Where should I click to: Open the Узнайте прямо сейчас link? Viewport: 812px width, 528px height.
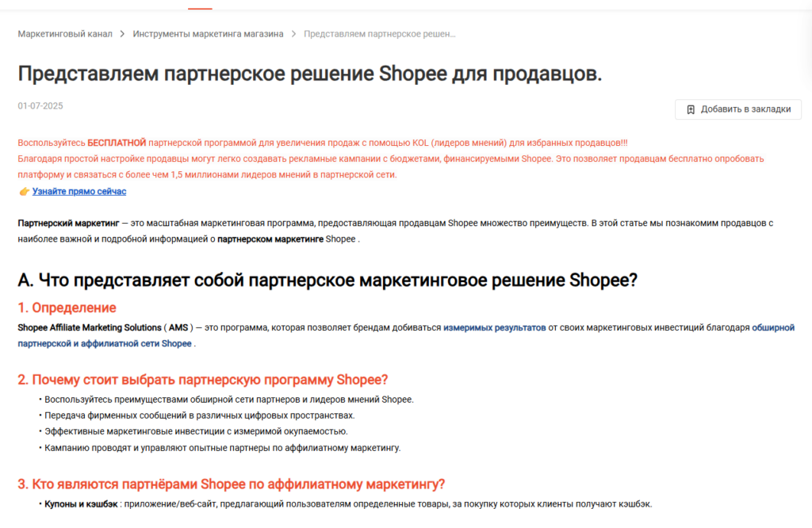[79, 192]
